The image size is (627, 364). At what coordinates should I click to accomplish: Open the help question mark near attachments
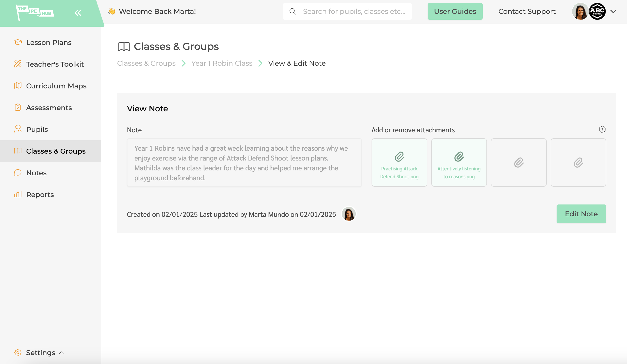coord(602,129)
